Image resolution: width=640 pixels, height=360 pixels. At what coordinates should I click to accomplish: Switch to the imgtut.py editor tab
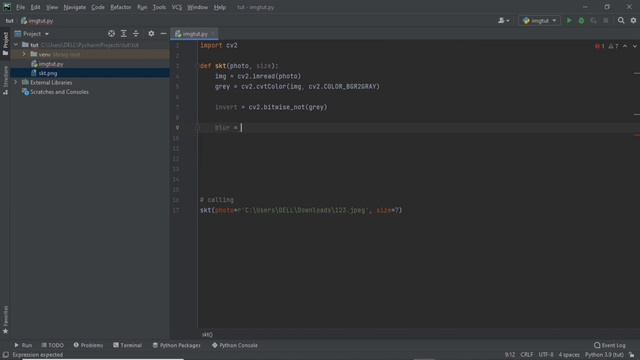[x=195, y=34]
